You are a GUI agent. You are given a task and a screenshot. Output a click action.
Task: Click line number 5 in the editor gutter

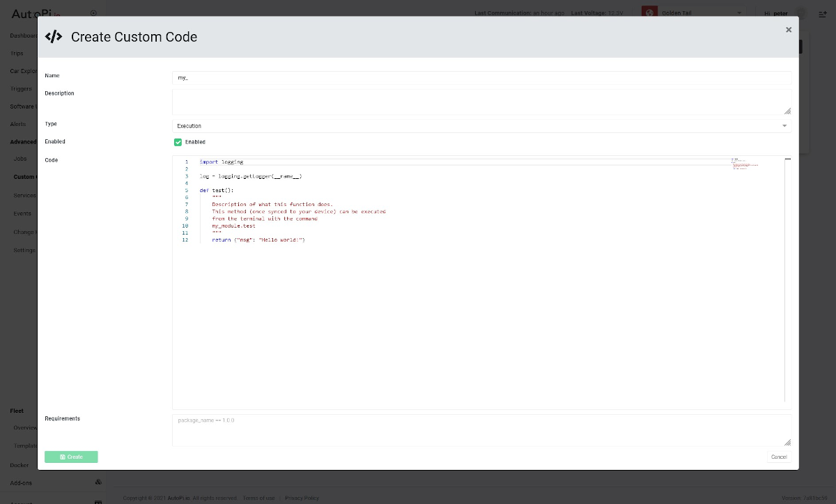186,190
